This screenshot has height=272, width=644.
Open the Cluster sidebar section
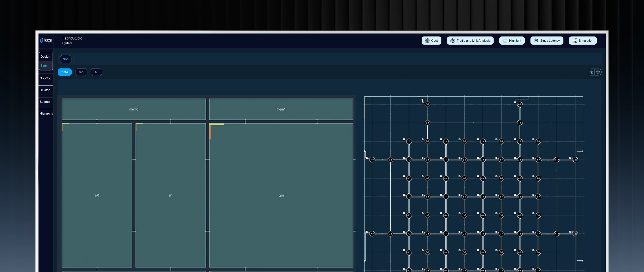(x=45, y=90)
